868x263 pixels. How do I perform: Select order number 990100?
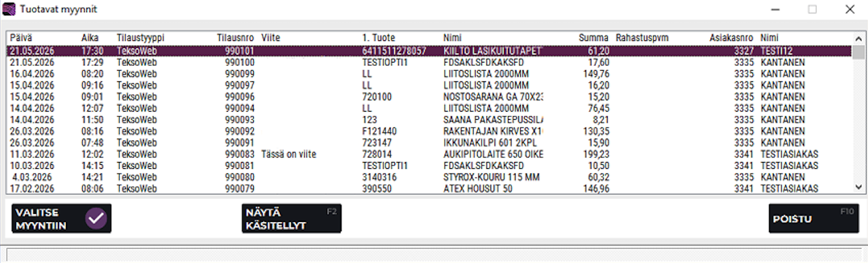[240, 62]
